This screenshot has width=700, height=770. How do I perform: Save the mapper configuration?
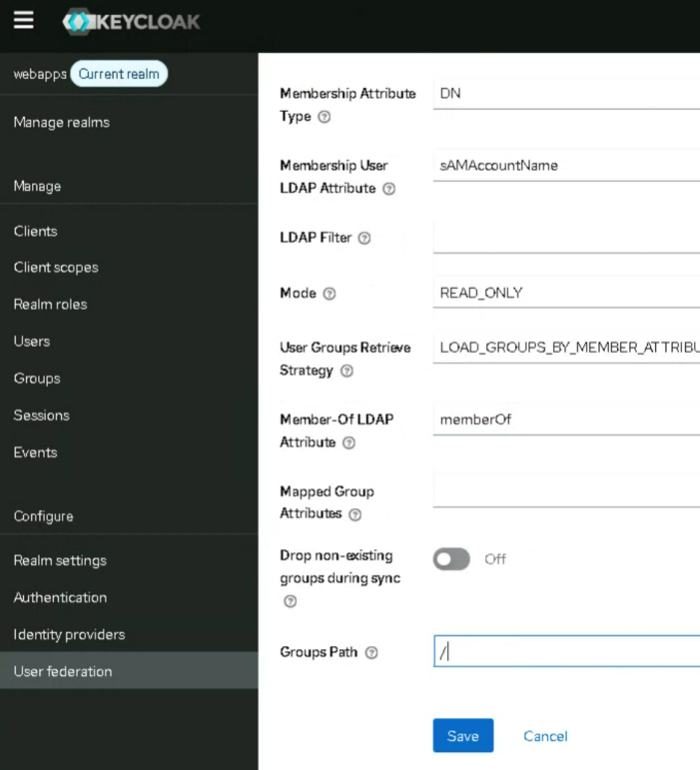point(463,736)
